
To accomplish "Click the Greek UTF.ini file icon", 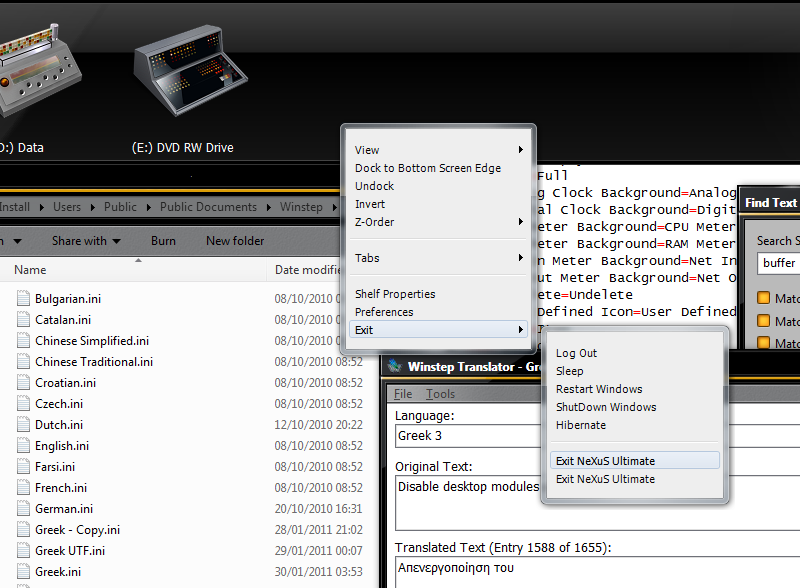I will (x=23, y=551).
